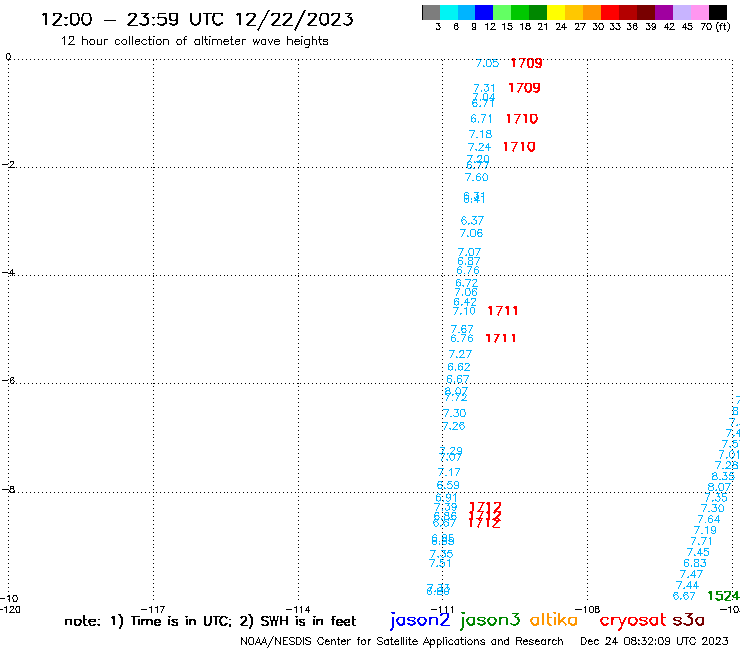Select the 's3a' satellite legend label
The width and height of the screenshot is (740, 650).
click(688, 620)
